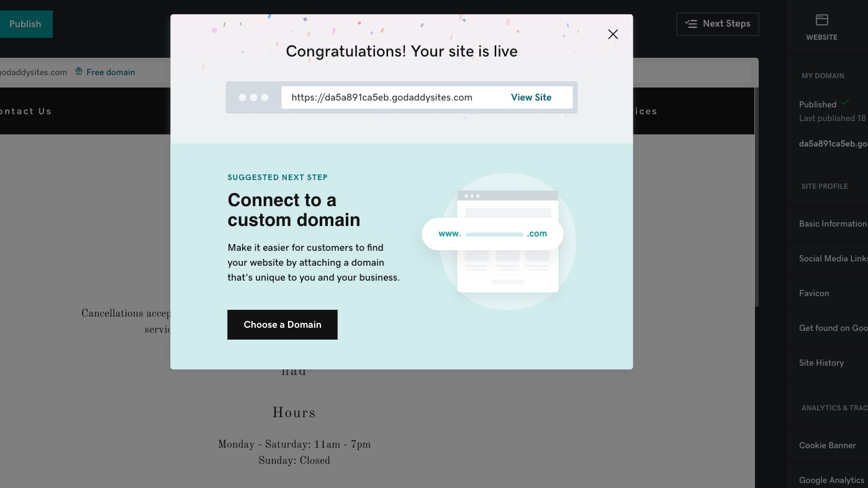The image size is (868, 488).
Task: Open Site History
Action: (827, 363)
